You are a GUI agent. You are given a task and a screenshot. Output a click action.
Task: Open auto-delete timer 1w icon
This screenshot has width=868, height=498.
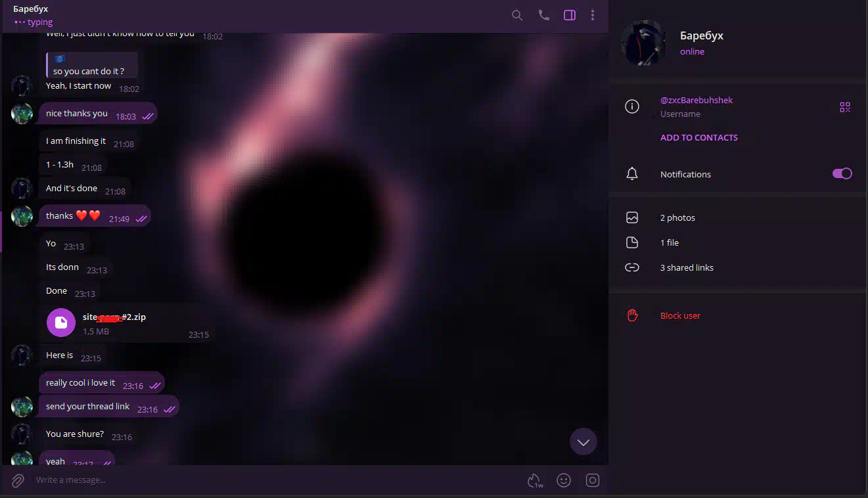point(536,481)
